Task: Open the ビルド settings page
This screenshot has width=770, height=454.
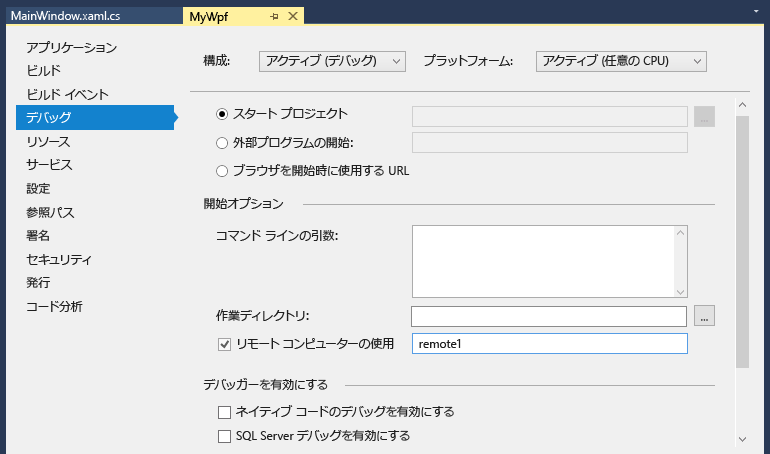Action: (44, 71)
